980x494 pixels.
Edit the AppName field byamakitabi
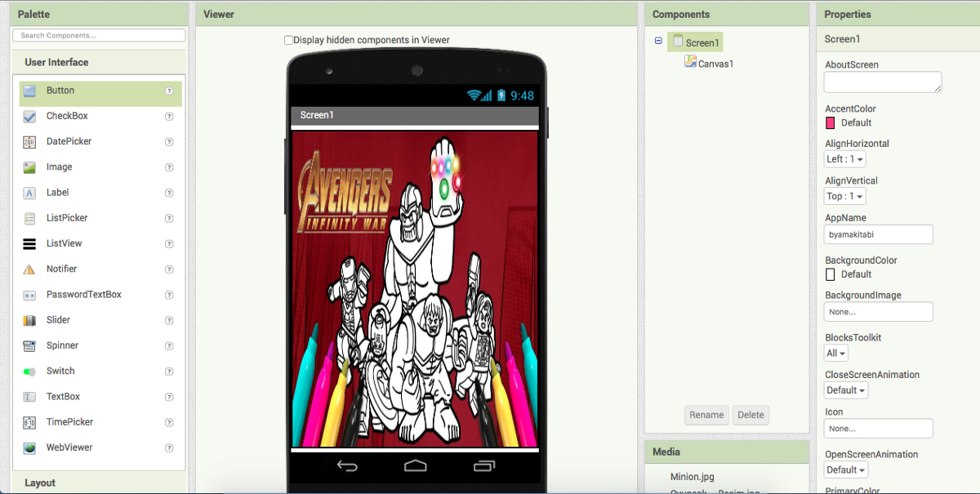(879, 234)
